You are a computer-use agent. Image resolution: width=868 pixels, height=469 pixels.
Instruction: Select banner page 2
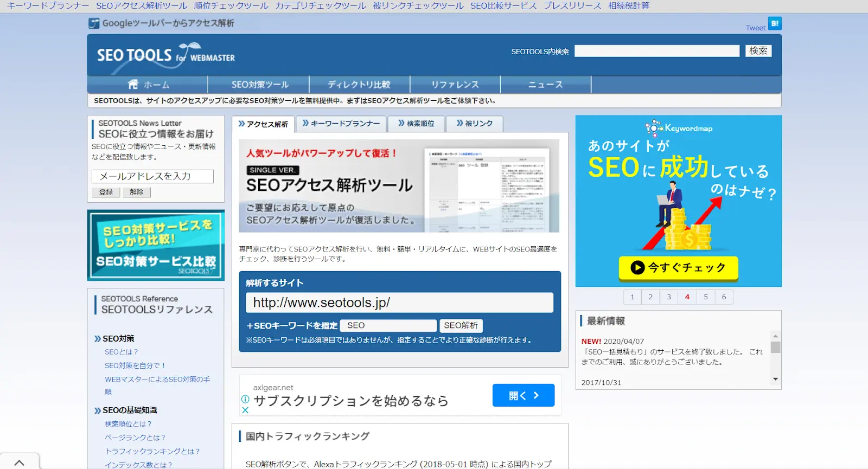tap(650, 297)
